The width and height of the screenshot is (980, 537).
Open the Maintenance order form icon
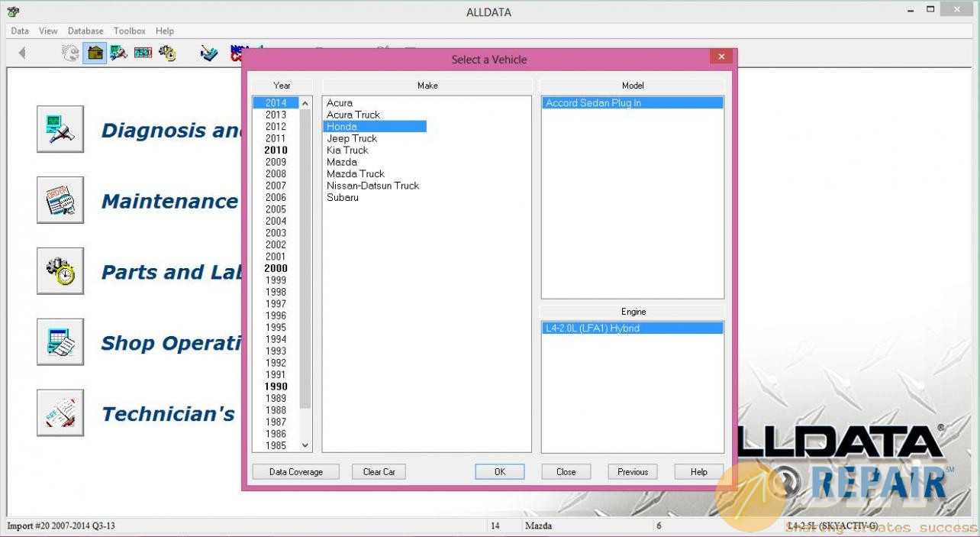(60, 200)
